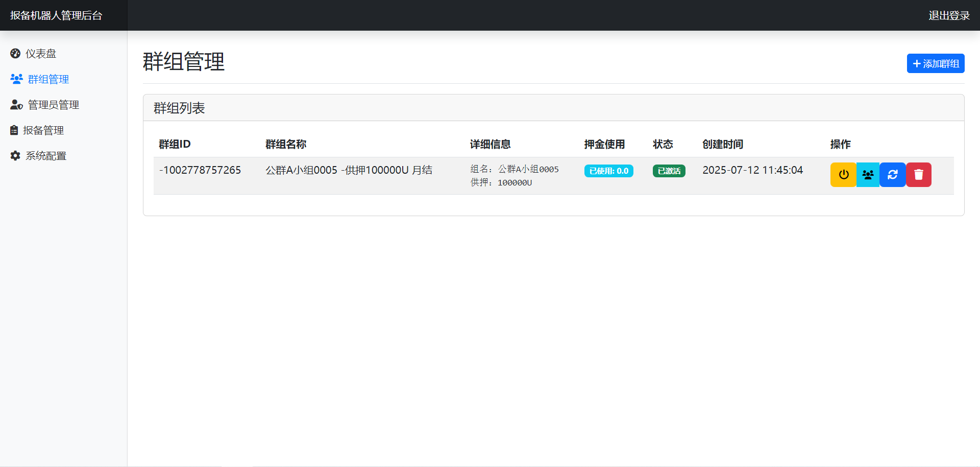Select the group ID -1002778757265 cell

coord(200,170)
